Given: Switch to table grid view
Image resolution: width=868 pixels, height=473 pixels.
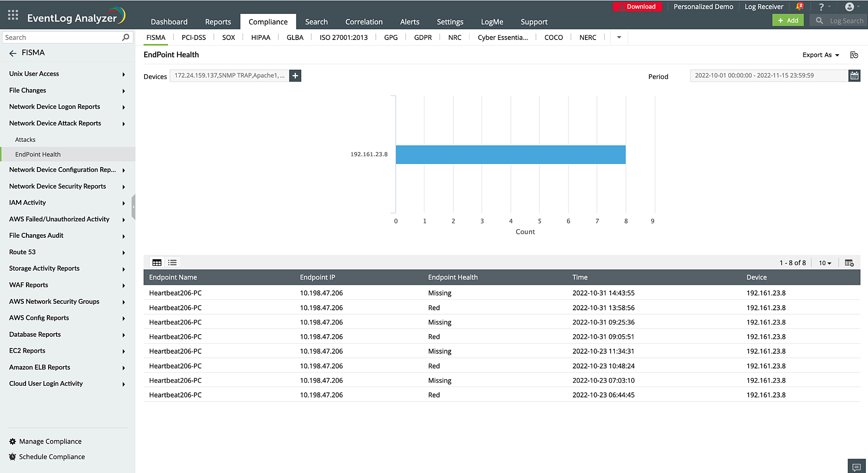Looking at the screenshot, I should pos(157,263).
